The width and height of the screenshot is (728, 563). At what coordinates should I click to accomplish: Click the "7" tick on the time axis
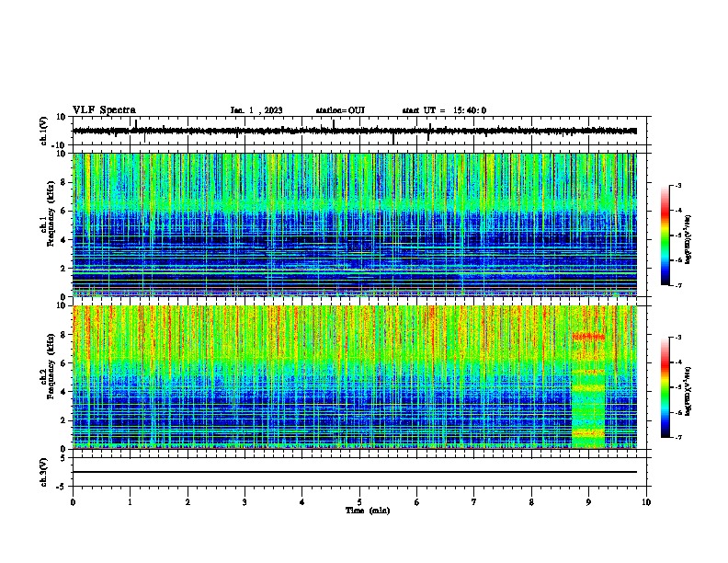474,502
